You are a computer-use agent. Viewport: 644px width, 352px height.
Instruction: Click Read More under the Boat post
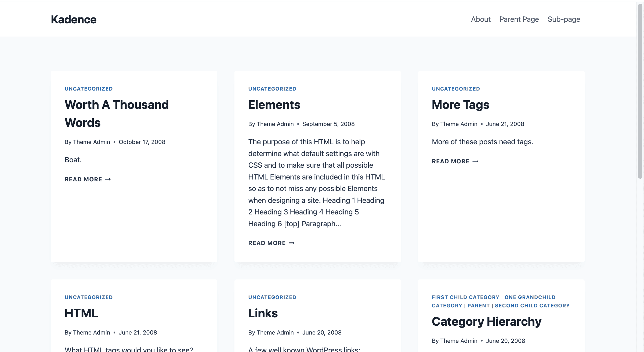(83, 179)
